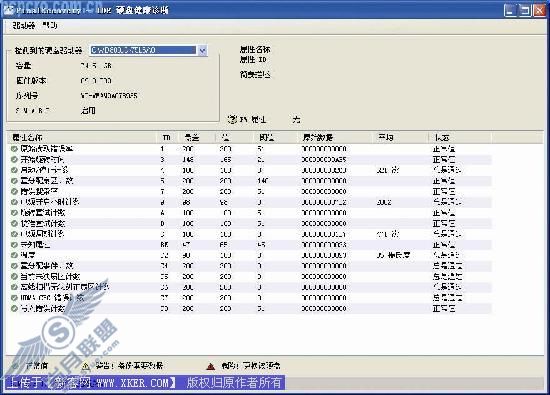The image size is (550, 395).
Task: Click the status icon of the temperature row
Action: pyautogui.click(x=14, y=255)
